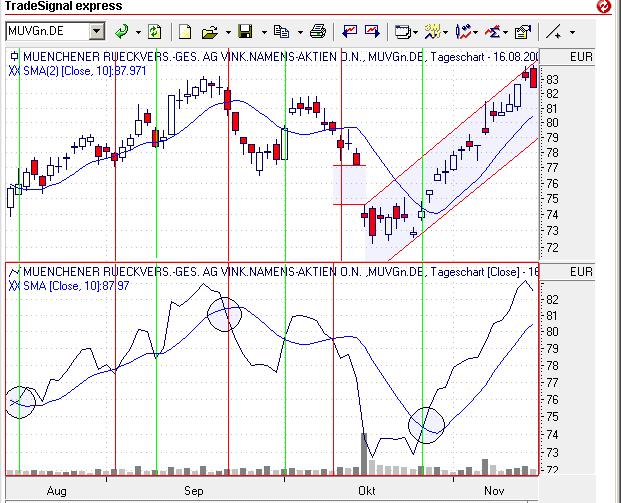This screenshot has width=621, height=503.
Task: Click the candlestick series icon before upper title
Action: (14, 56)
